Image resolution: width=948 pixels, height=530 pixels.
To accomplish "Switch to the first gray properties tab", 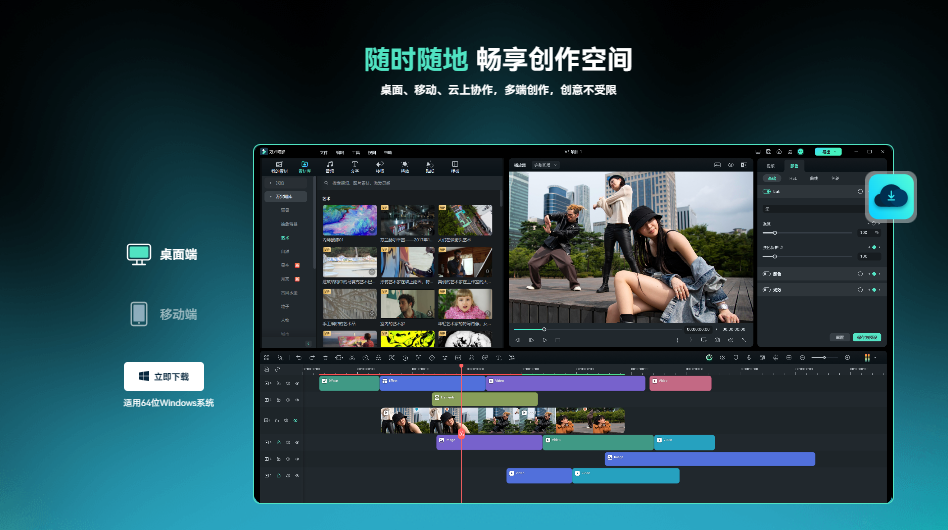I will [x=770, y=166].
